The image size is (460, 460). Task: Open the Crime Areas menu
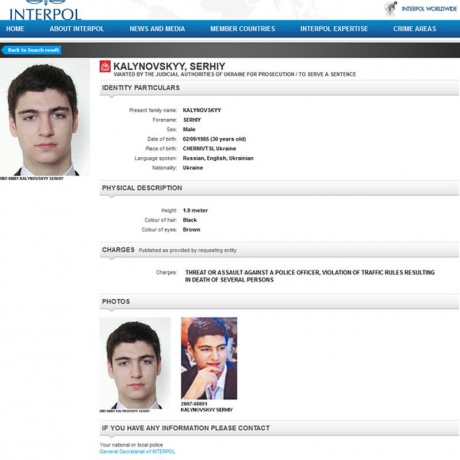click(x=415, y=29)
